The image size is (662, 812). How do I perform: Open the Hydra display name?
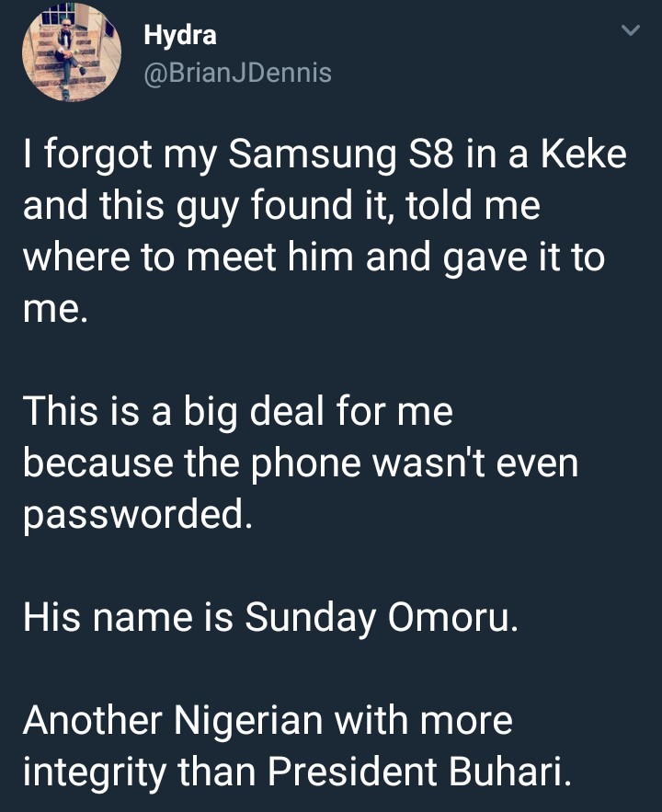(x=180, y=37)
